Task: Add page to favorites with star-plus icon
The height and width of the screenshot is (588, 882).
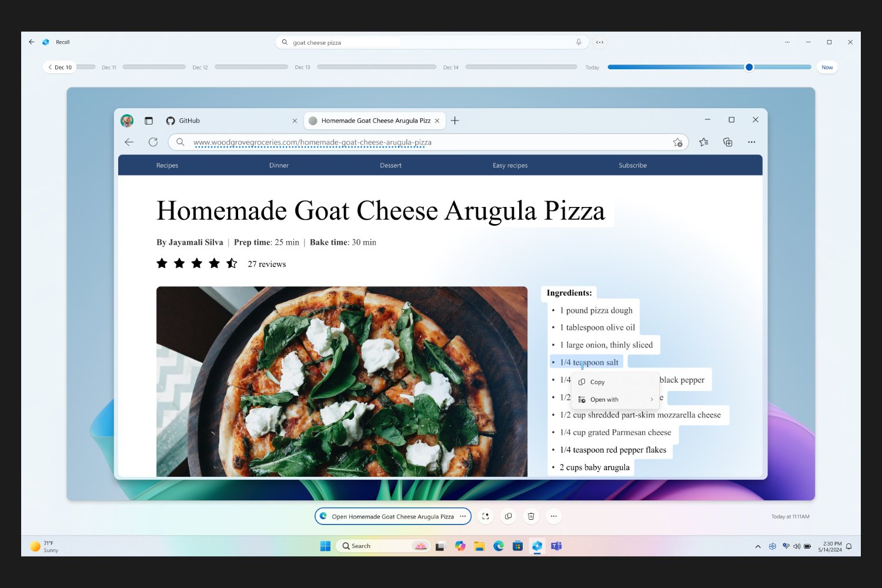Action: 678,142
